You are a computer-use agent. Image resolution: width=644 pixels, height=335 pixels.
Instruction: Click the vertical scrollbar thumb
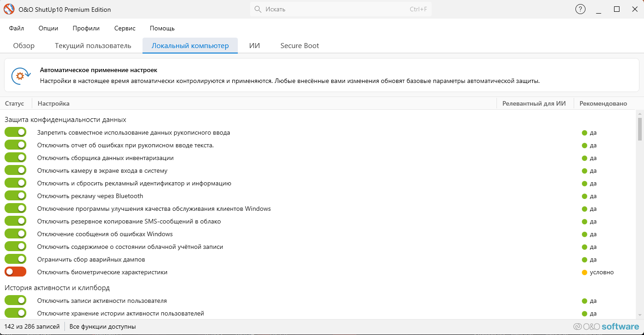[640, 130]
